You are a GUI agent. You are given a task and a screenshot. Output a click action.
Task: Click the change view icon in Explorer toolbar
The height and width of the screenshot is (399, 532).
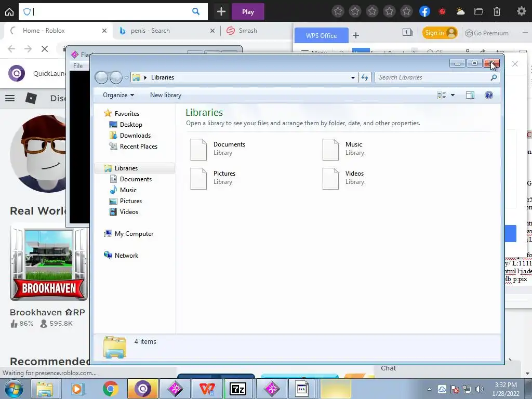point(442,95)
